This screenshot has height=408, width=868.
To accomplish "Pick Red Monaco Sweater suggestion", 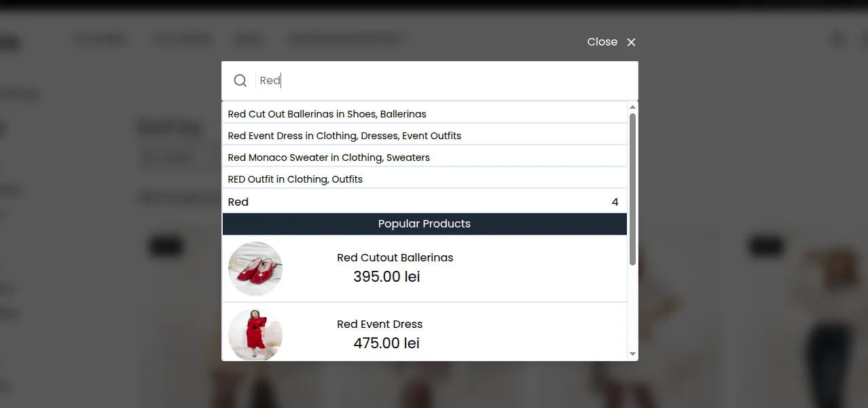I will (329, 157).
